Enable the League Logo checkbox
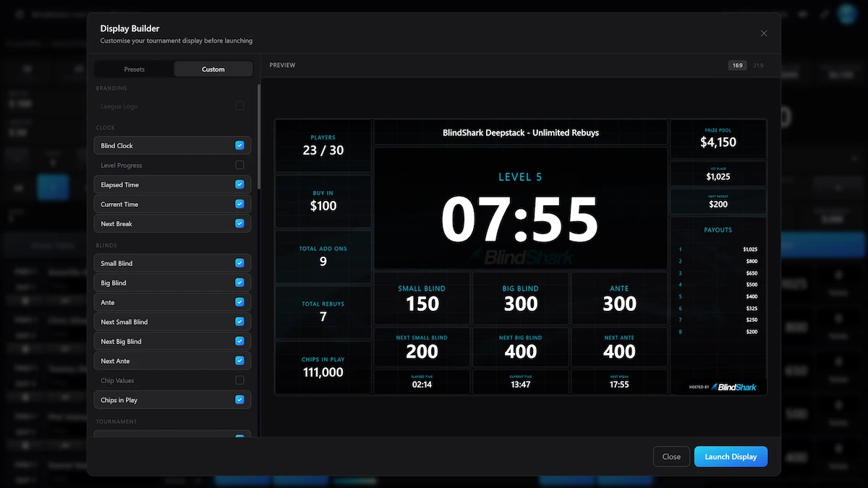Viewport: 868px width, 488px height. [239, 106]
